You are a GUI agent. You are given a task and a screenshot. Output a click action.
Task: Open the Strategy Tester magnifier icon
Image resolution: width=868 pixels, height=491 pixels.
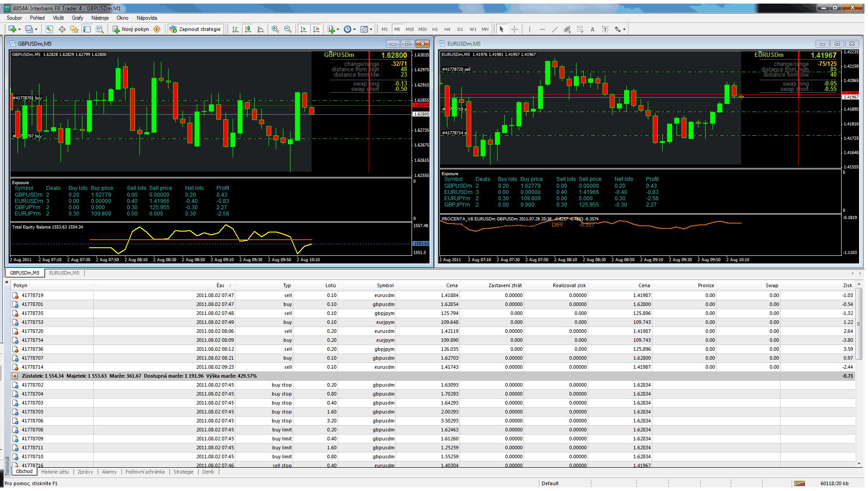100,29
